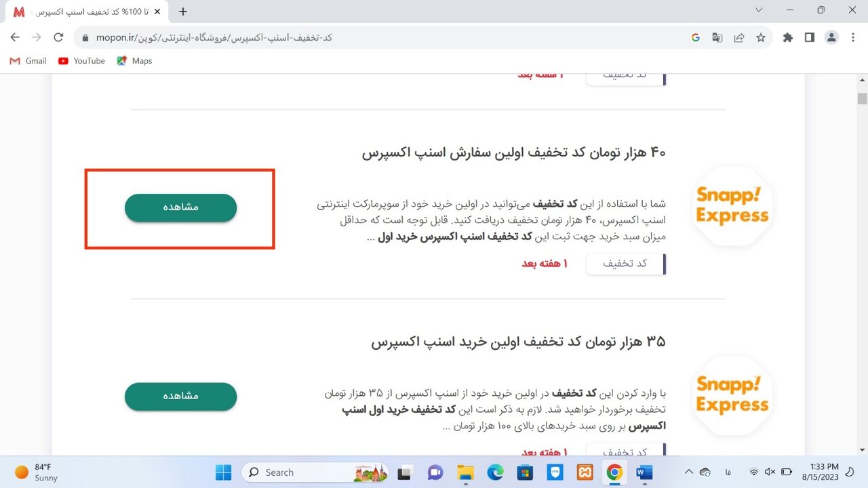Open Microsoft Store from the taskbar

(x=525, y=472)
